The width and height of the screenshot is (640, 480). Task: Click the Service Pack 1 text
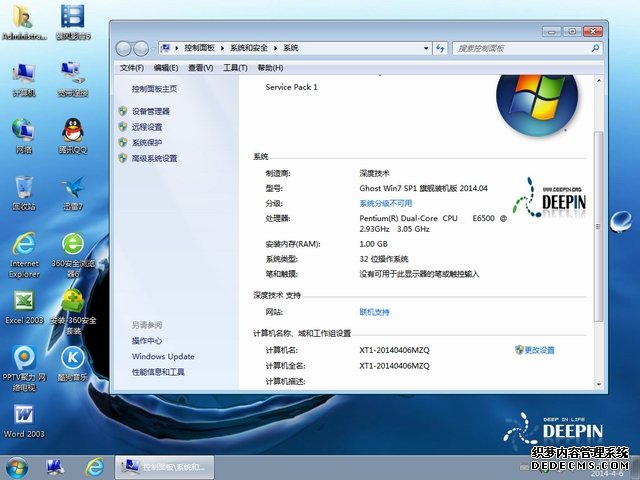pyautogui.click(x=291, y=87)
